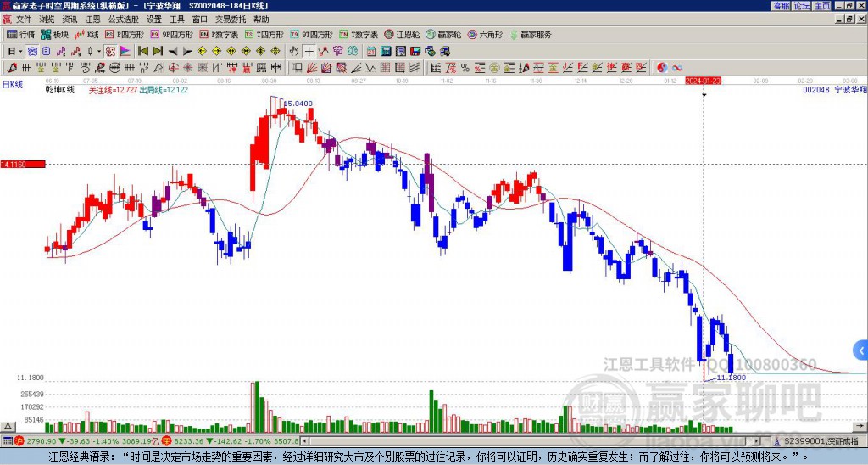Click the 论坛 forum link
Image resolution: width=868 pixels, height=465 pixels.
tap(801, 6)
